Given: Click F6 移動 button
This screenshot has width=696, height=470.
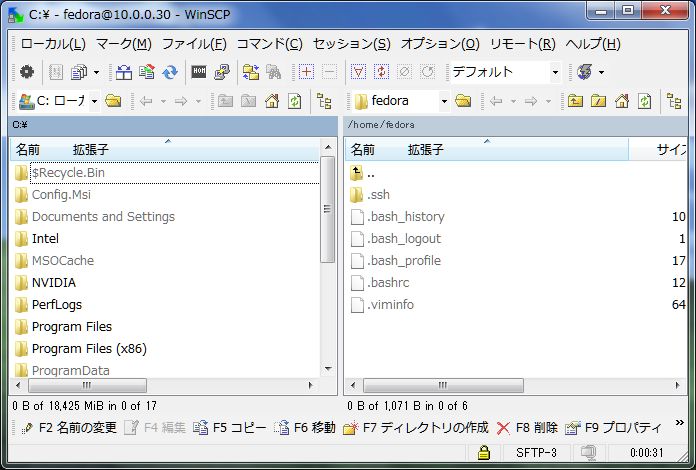Looking at the screenshot, I should point(304,428).
